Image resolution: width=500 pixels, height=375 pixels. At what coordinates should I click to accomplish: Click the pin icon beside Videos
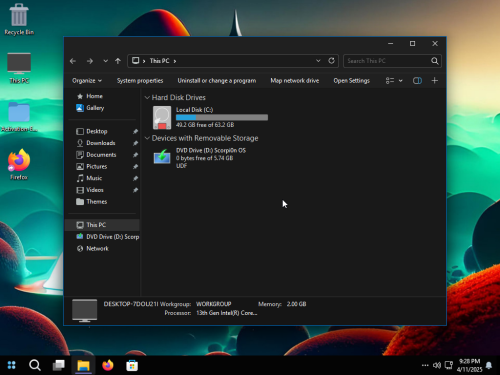(135, 190)
